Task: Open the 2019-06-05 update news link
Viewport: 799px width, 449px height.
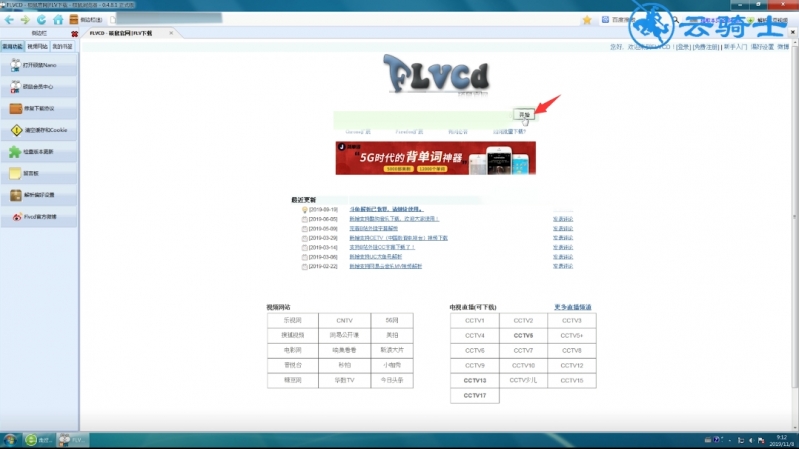Action: (394, 219)
